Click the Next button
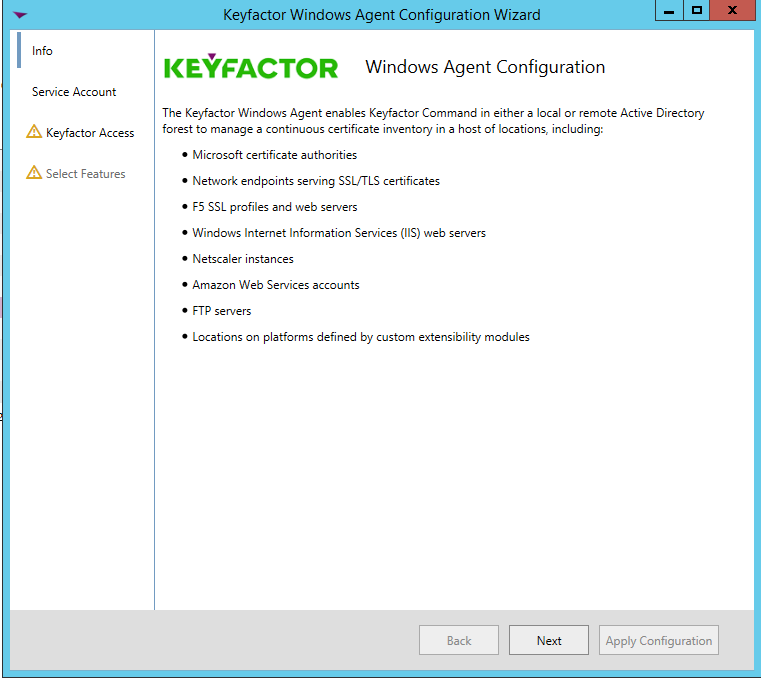 548,640
